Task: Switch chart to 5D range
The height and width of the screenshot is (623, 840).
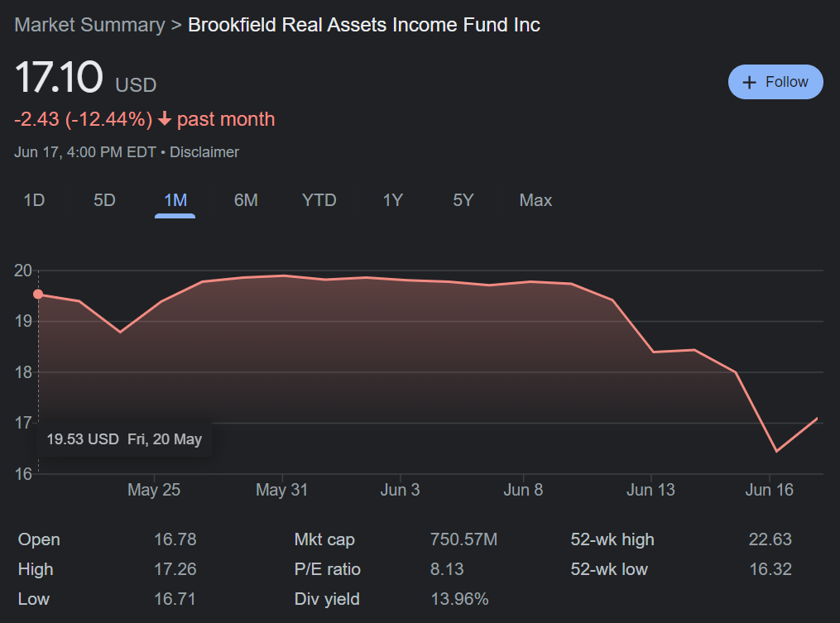Action: pos(104,200)
